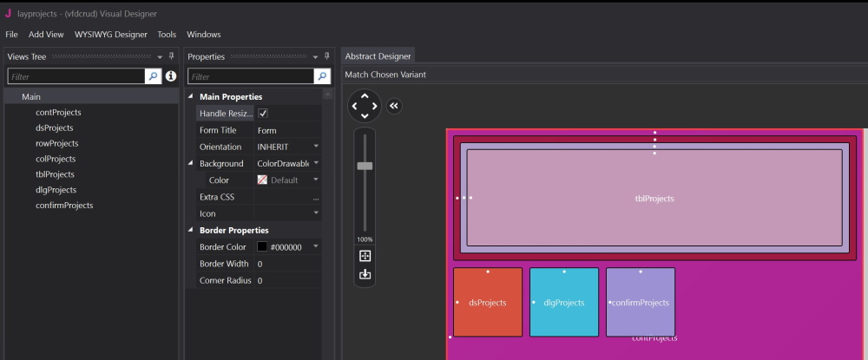The height and width of the screenshot is (360, 868).
Task: Open the Background ColorDrawable dropdown
Action: coord(316,163)
